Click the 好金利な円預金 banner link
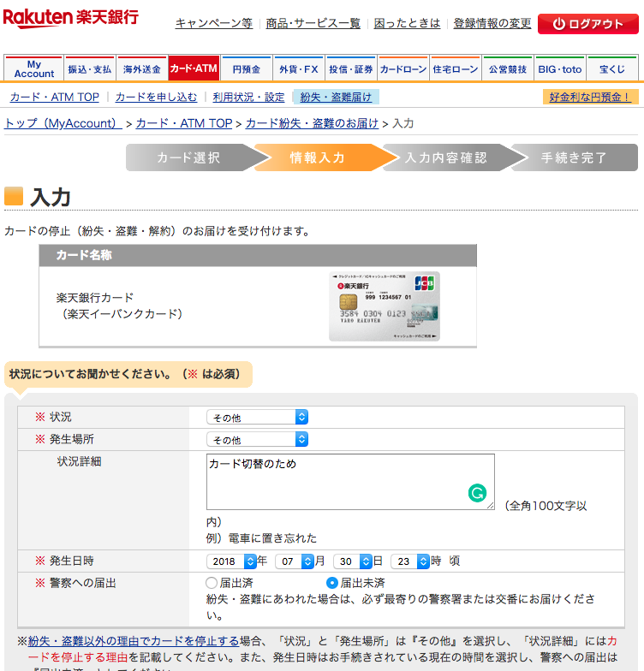644x671 pixels. tap(590, 98)
